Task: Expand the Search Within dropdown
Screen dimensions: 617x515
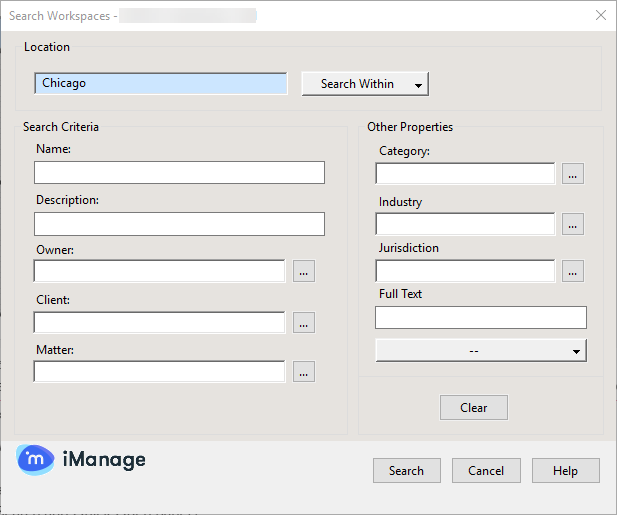Action: (x=365, y=84)
